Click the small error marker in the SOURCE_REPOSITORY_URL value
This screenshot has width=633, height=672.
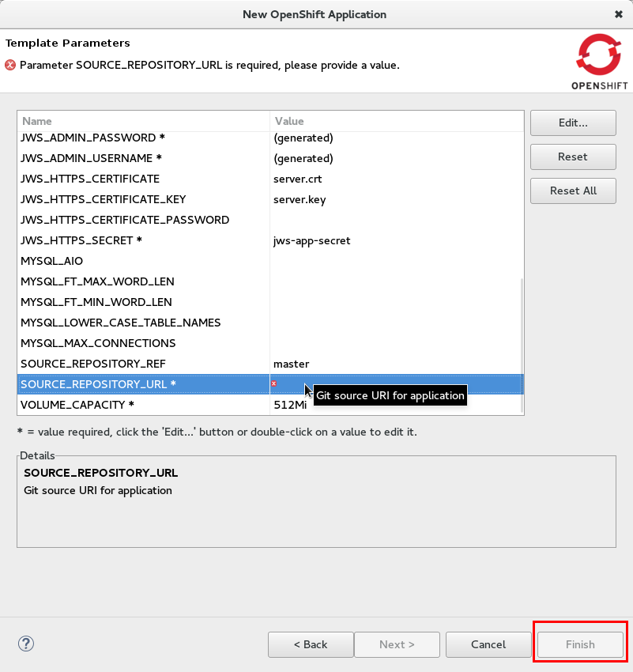(273, 383)
